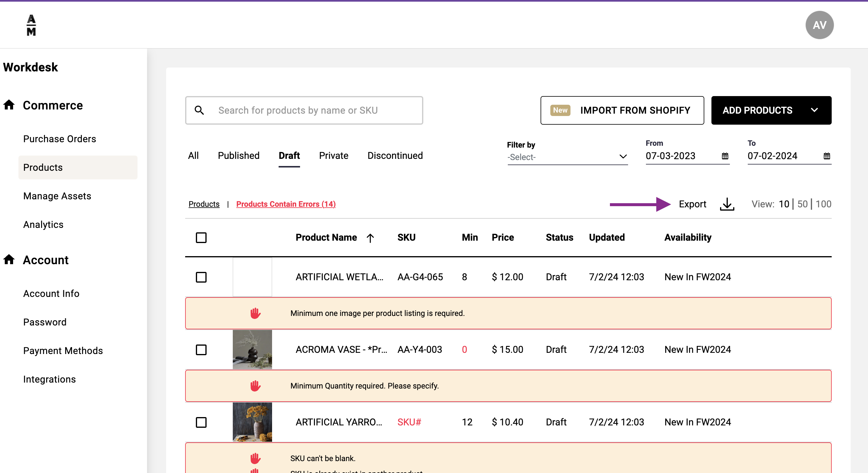Viewport: 868px width, 473px height.
Task: Open Products Contain Errors (14) link
Action: pyautogui.click(x=286, y=204)
